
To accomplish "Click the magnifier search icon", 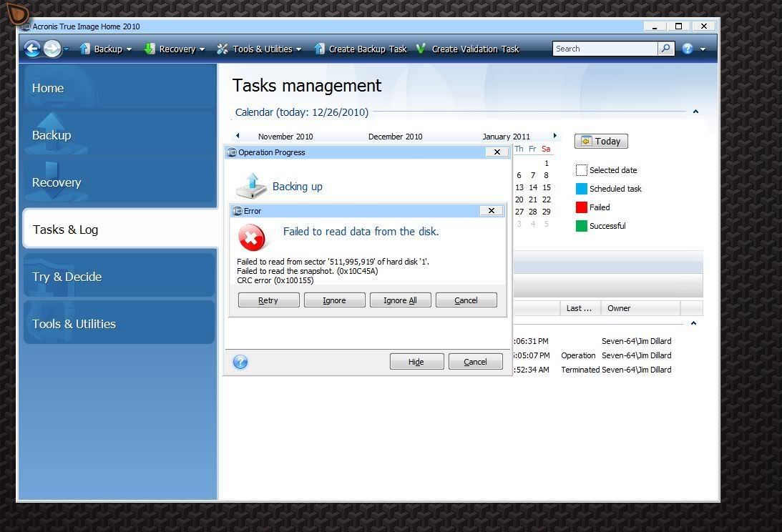I will (x=666, y=49).
